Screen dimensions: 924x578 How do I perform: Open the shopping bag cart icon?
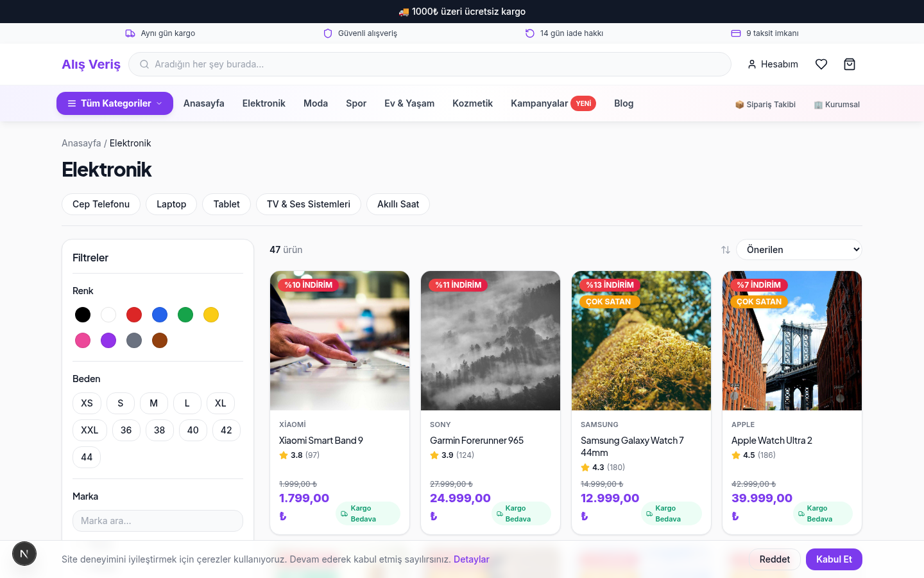[x=850, y=64]
